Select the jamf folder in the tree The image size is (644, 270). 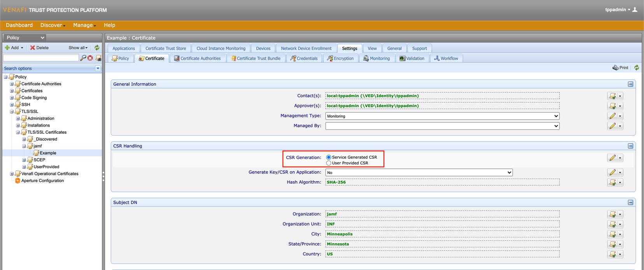tap(38, 146)
